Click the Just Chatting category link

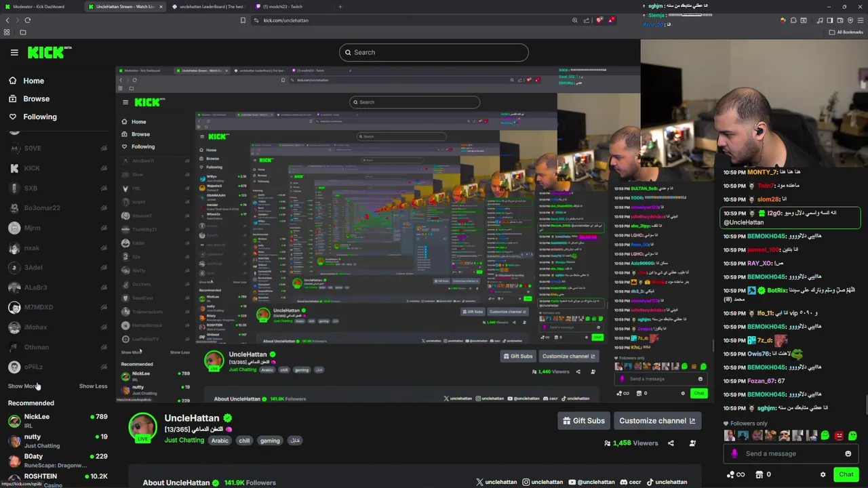click(x=184, y=441)
